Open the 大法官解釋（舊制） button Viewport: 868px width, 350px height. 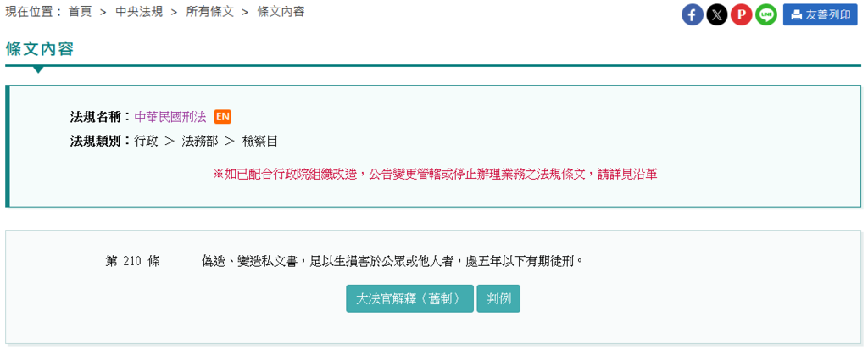click(x=409, y=298)
